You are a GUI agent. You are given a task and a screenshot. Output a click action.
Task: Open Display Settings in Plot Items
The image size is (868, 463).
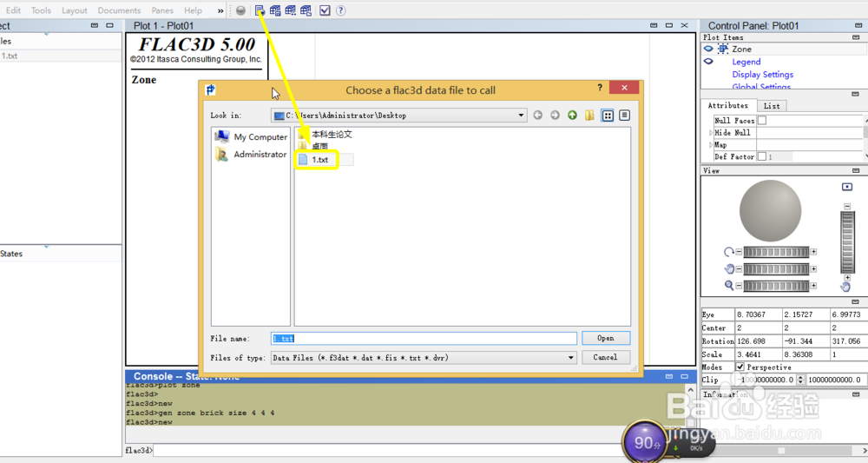[x=762, y=74]
